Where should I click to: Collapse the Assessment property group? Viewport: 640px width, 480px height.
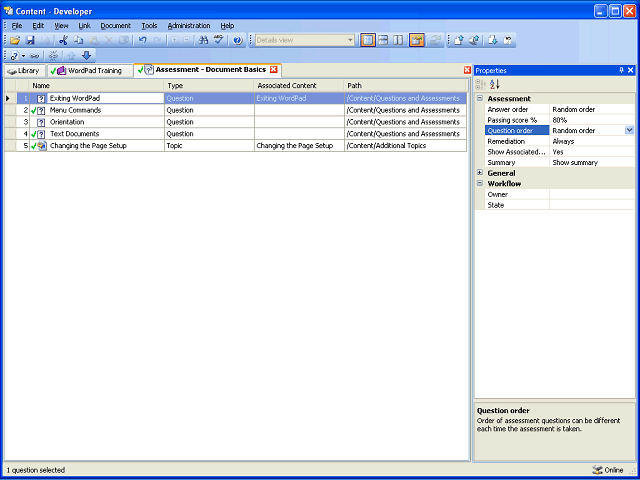tap(480, 98)
